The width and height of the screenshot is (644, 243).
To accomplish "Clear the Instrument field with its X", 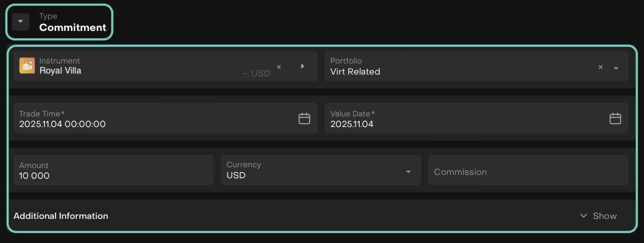I will (x=279, y=67).
